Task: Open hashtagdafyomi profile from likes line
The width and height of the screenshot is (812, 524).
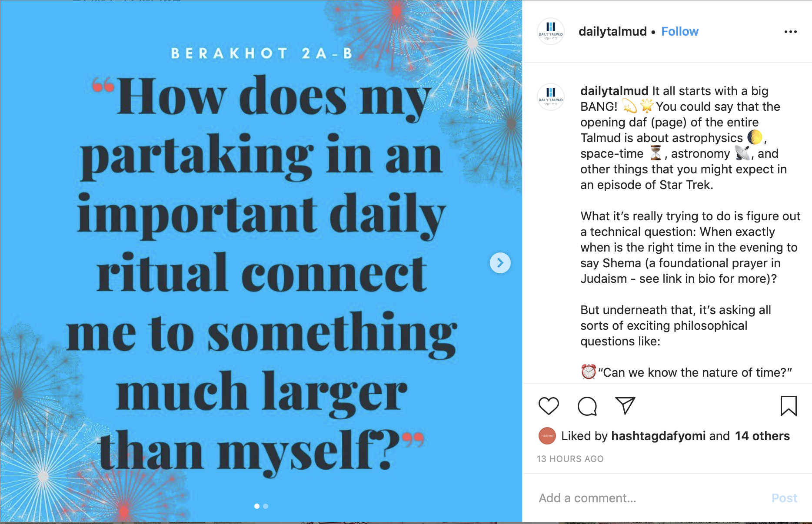Action: (658, 436)
